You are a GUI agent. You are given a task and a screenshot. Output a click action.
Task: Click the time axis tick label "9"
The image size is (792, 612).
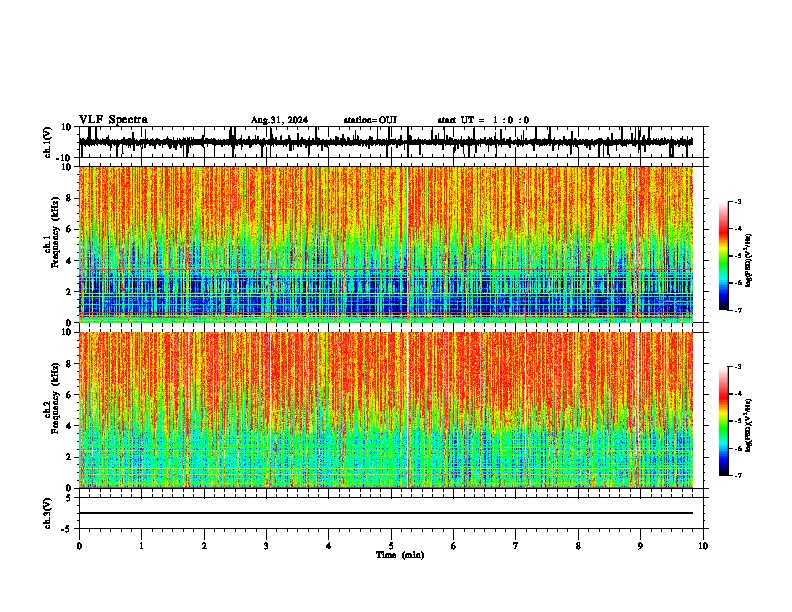640,546
